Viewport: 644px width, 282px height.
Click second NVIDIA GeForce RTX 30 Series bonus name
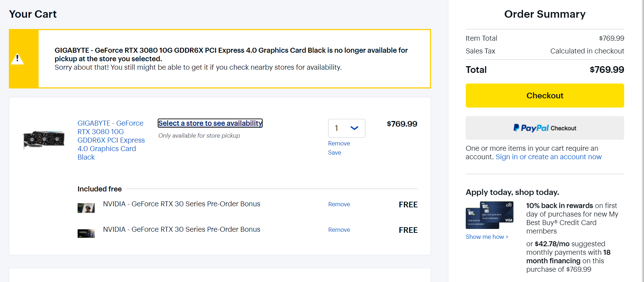[x=181, y=229]
